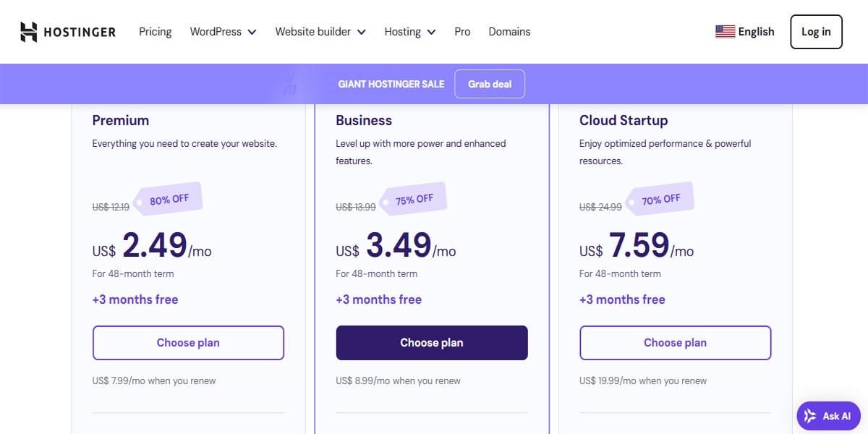Switch language via English selector

[x=756, y=32]
